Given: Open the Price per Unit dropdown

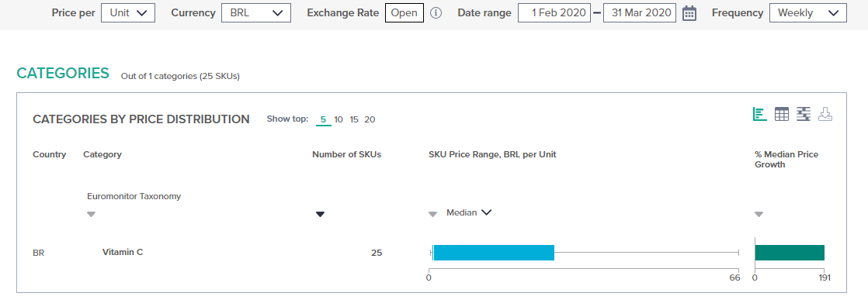Looking at the screenshot, I should [128, 12].
